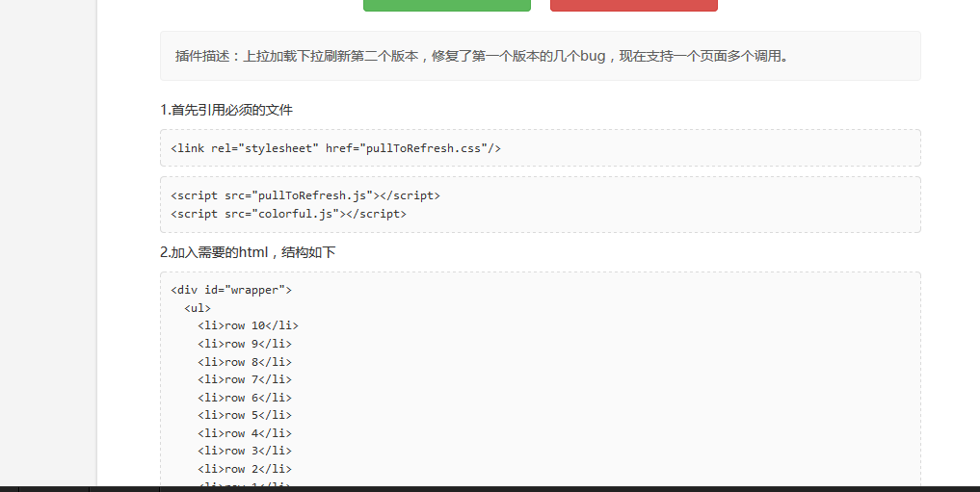
Task: Click the "<li>row 7</li>" line
Action: (245, 379)
